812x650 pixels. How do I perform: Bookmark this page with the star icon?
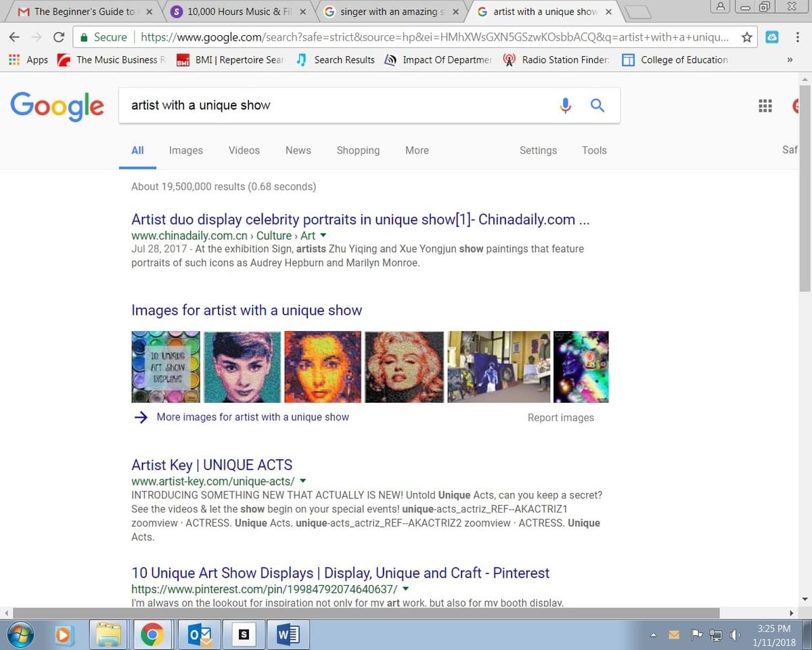pos(747,37)
